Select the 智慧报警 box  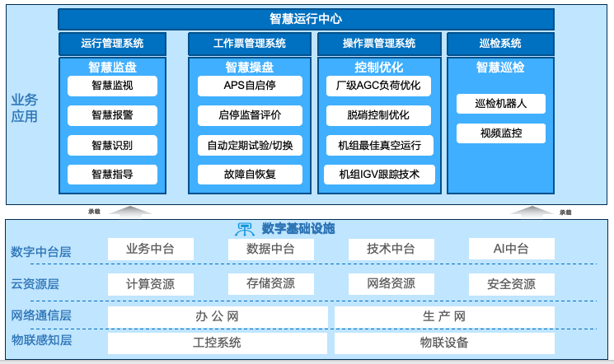click(112, 115)
